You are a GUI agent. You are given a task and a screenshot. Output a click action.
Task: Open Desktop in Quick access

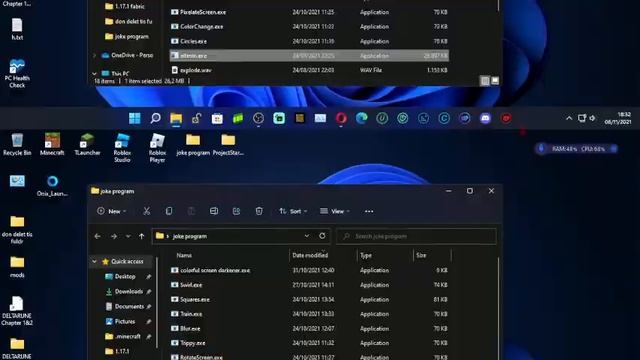pyautogui.click(x=125, y=277)
